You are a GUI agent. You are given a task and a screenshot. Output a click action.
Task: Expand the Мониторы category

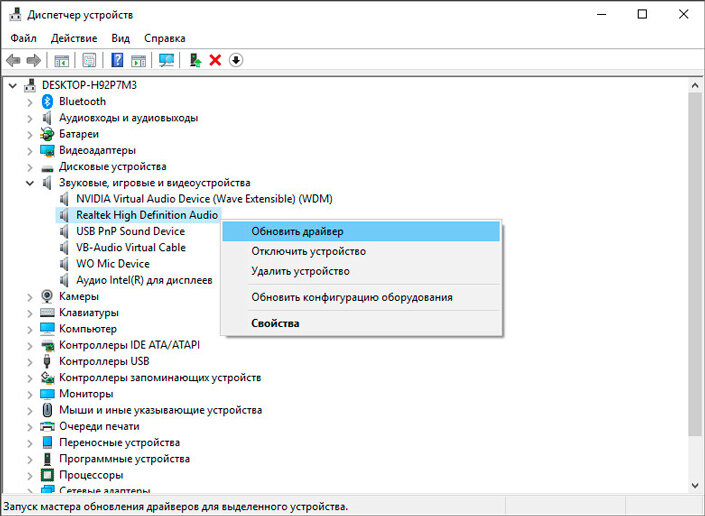coord(30,394)
